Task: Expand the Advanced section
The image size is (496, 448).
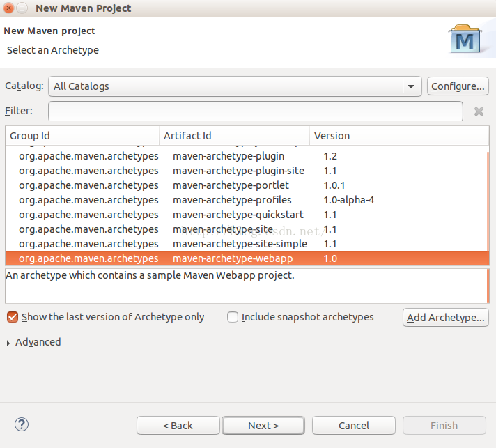Action: coord(8,343)
